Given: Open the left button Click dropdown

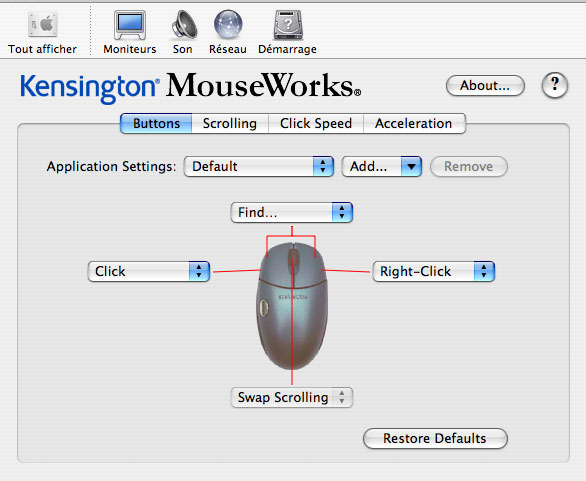Looking at the screenshot, I should pyautogui.click(x=149, y=271).
